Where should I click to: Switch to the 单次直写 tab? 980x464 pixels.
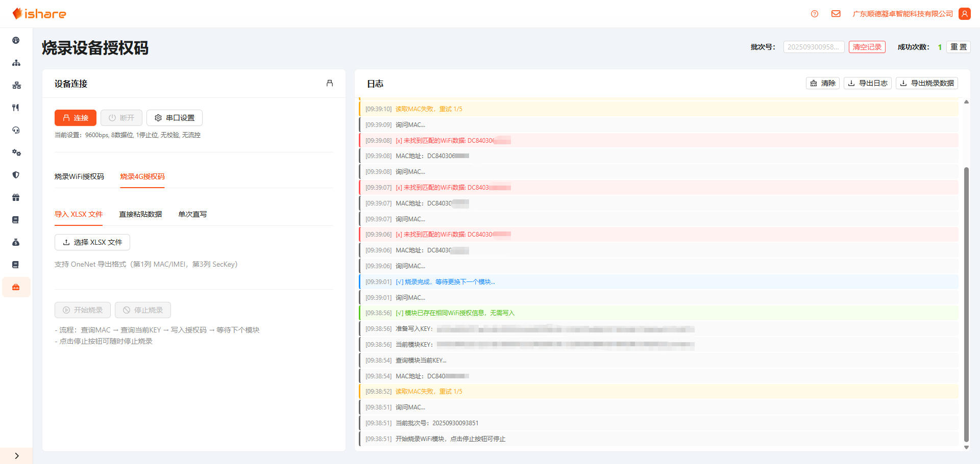click(x=192, y=214)
